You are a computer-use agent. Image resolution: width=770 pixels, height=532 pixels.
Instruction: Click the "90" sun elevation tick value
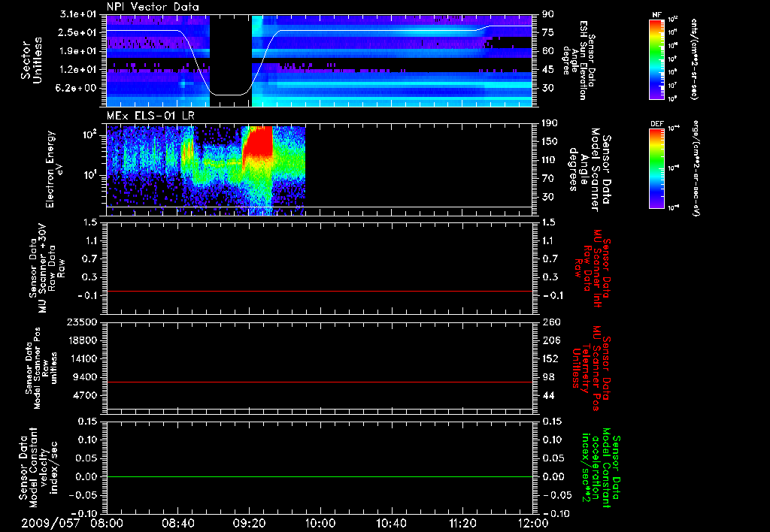[x=547, y=14]
